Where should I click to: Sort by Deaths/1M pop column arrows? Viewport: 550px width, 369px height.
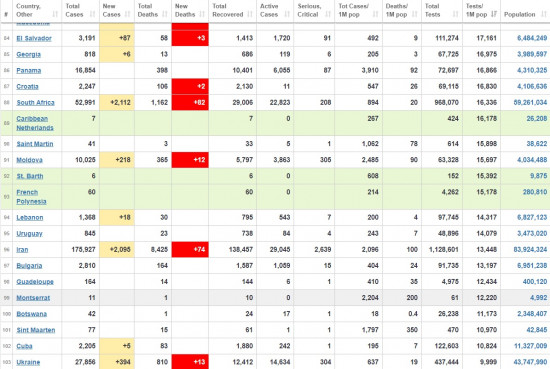point(415,14)
